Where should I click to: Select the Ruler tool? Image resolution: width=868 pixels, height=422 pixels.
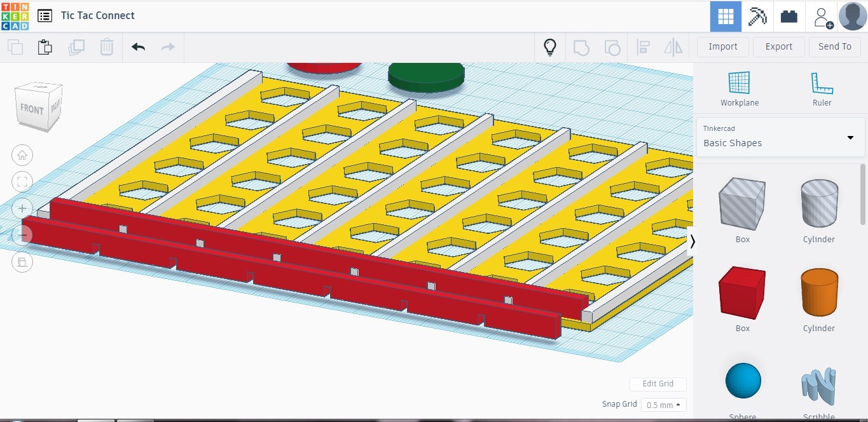tap(822, 89)
